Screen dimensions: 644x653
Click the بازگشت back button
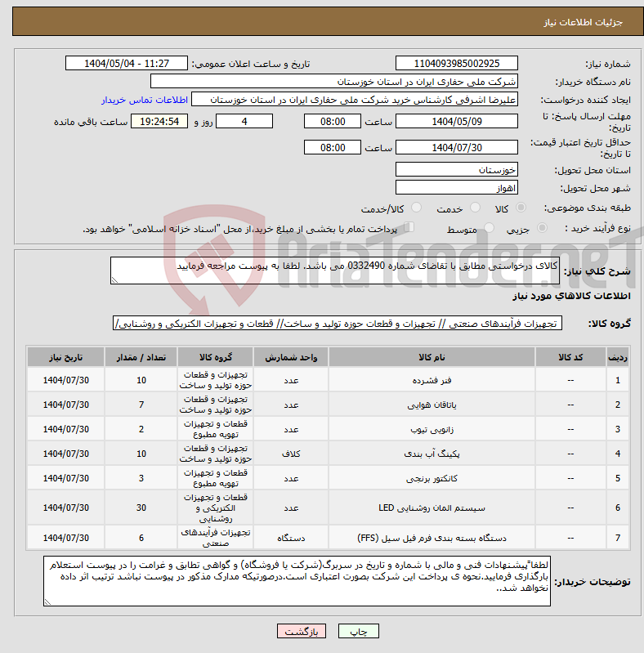(302, 632)
